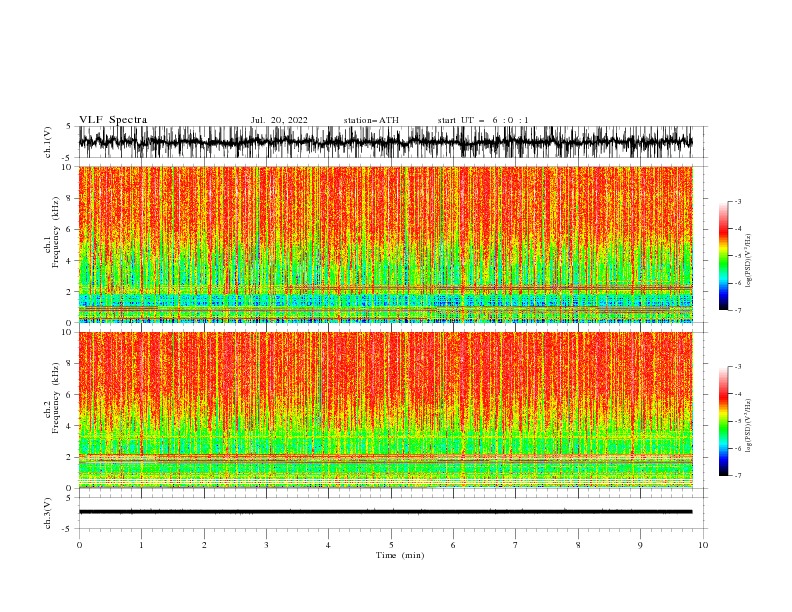Click the 'Time (min)' axis label
Image resolution: width=792 pixels, height=612 pixels.
coord(400,555)
